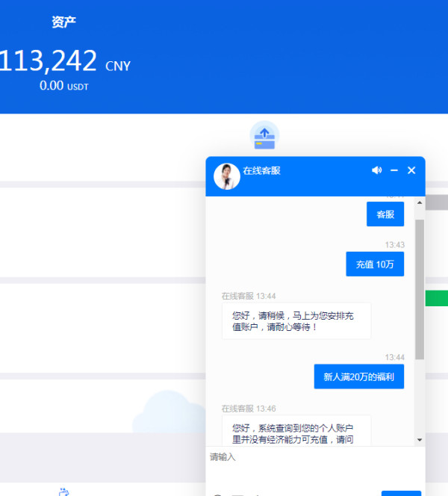The width and height of the screenshot is (448, 496).
Task: Mute the chat sound speaker icon
Action: click(376, 170)
